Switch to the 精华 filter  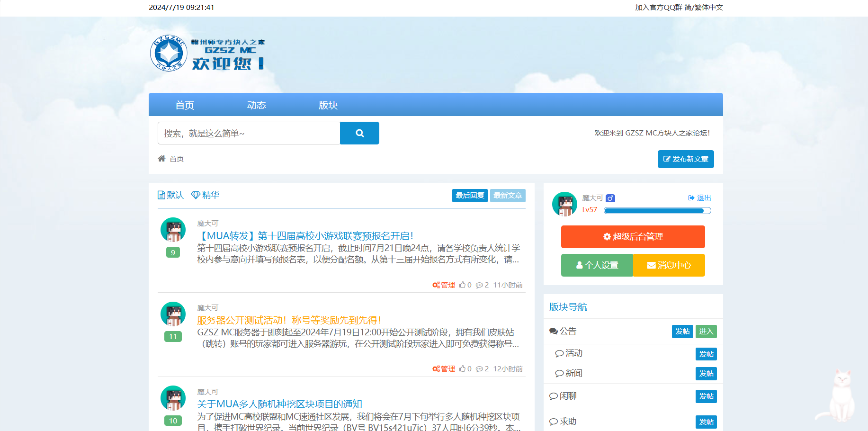tap(205, 195)
